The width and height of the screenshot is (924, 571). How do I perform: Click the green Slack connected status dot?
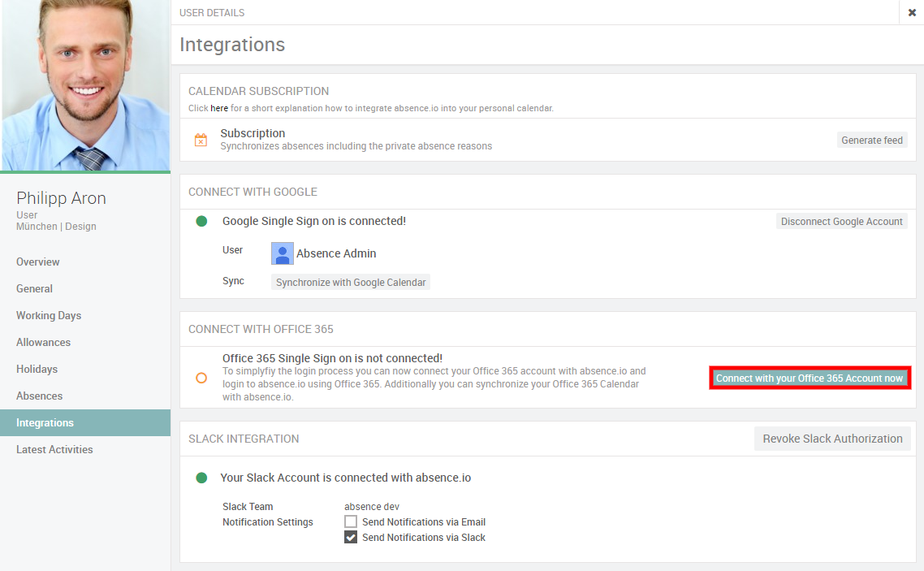coord(201,478)
